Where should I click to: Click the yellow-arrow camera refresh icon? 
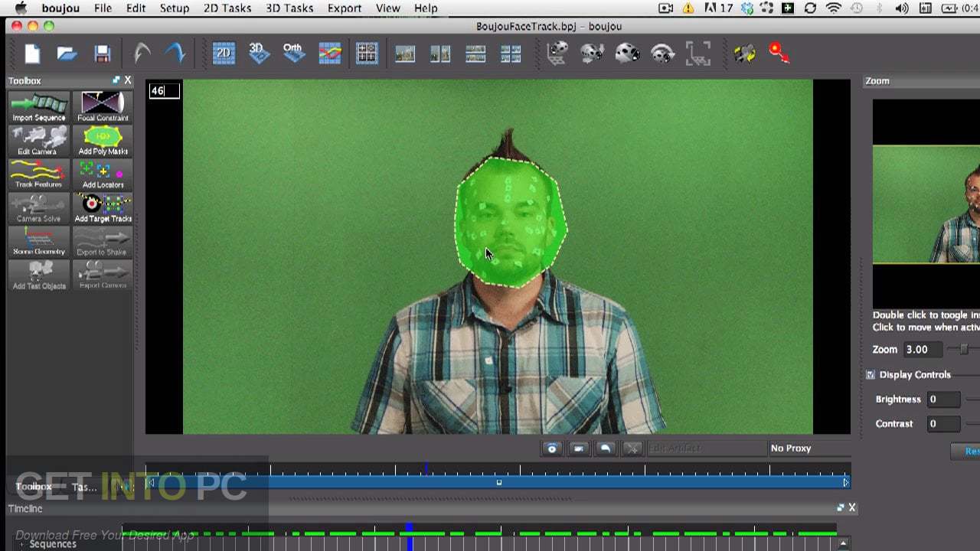point(744,53)
